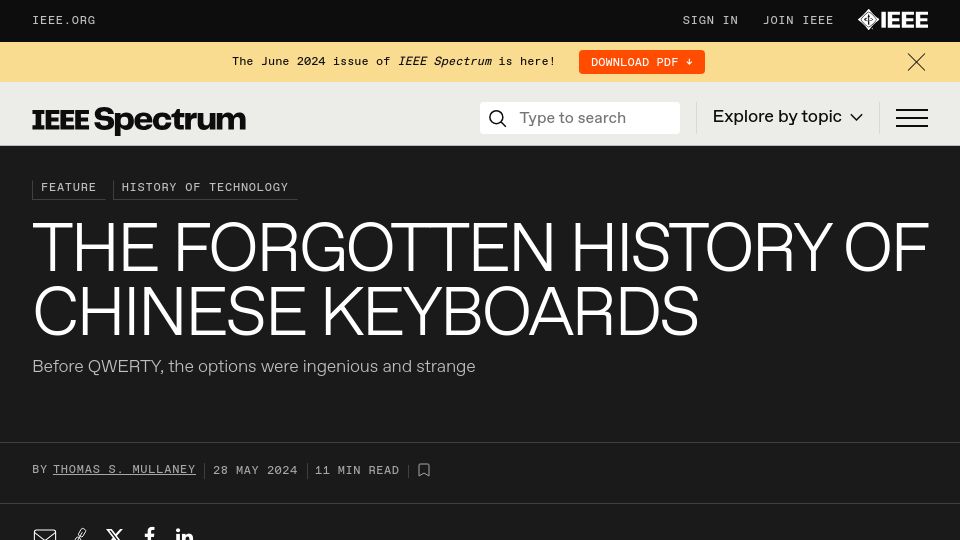
Task: Expand the Explore by topic dropdown
Action: click(x=787, y=117)
